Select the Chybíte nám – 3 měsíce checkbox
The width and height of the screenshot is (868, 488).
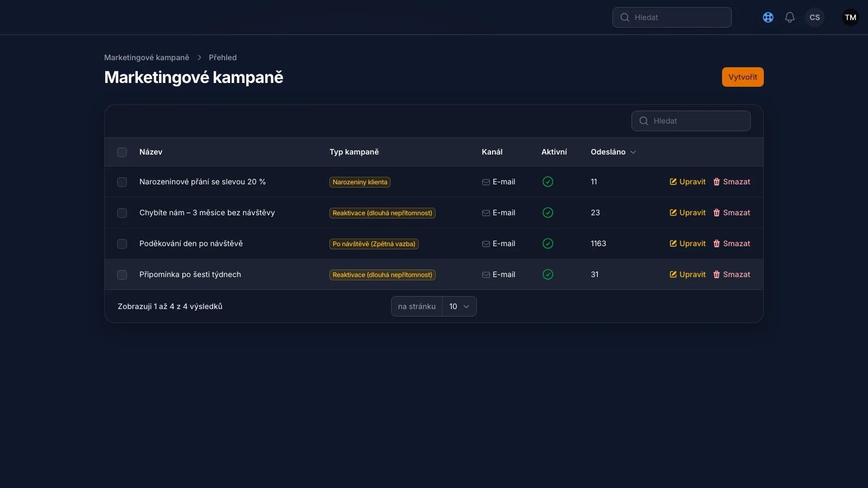pyautogui.click(x=122, y=213)
